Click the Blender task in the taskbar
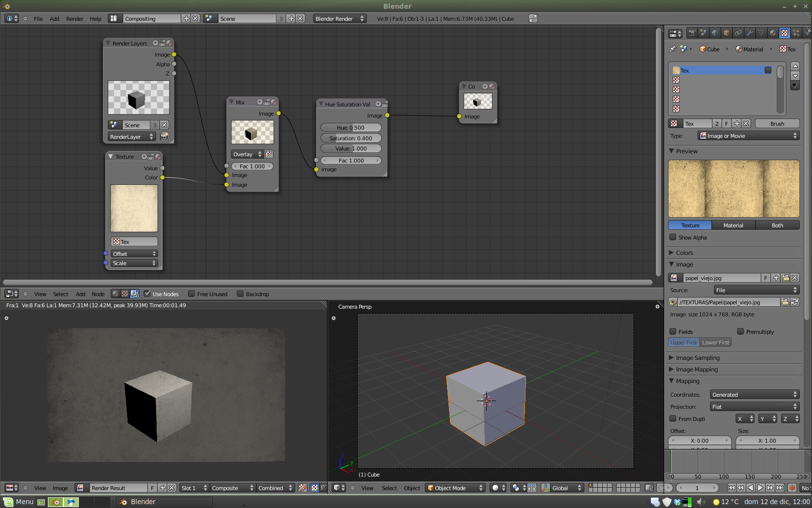Image resolution: width=812 pixels, height=508 pixels. [164, 502]
